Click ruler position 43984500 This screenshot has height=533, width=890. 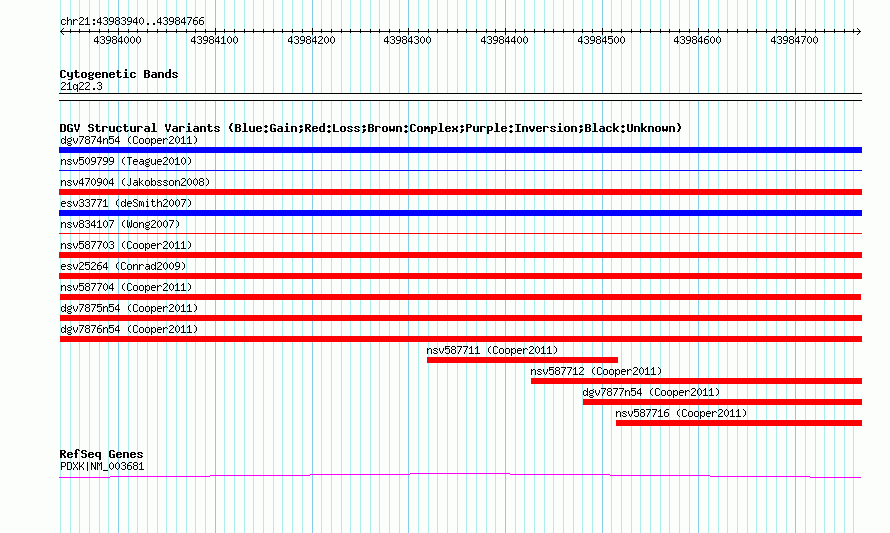pyautogui.click(x=601, y=40)
